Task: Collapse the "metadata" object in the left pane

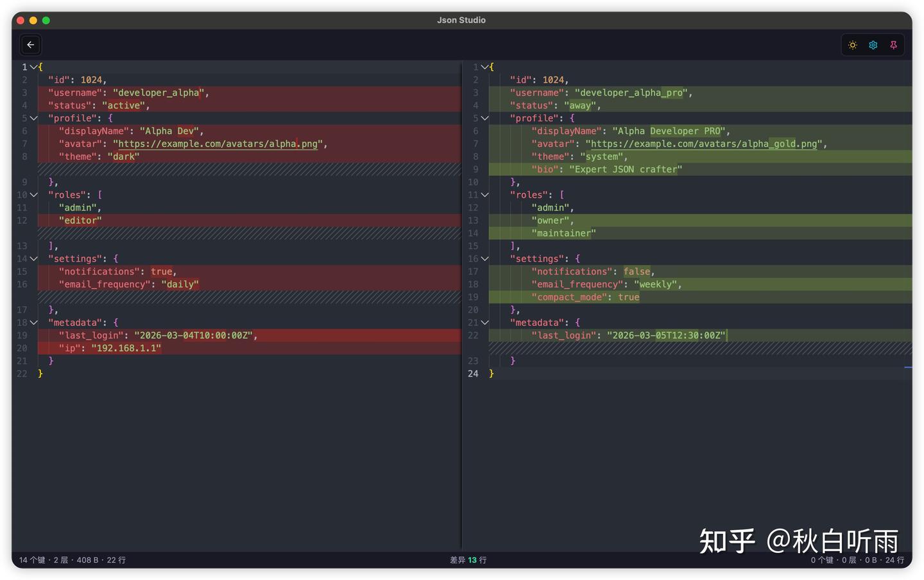Action: click(x=34, y=323)
